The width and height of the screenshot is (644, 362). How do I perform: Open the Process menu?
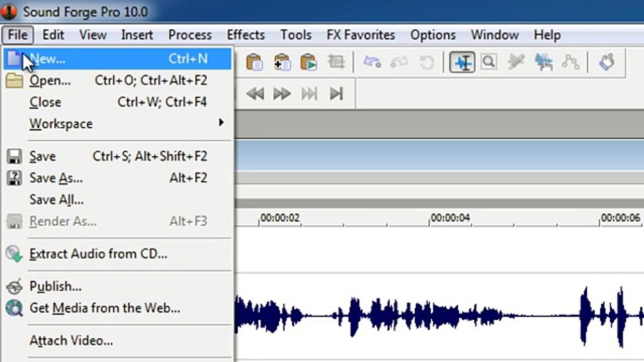190,35
